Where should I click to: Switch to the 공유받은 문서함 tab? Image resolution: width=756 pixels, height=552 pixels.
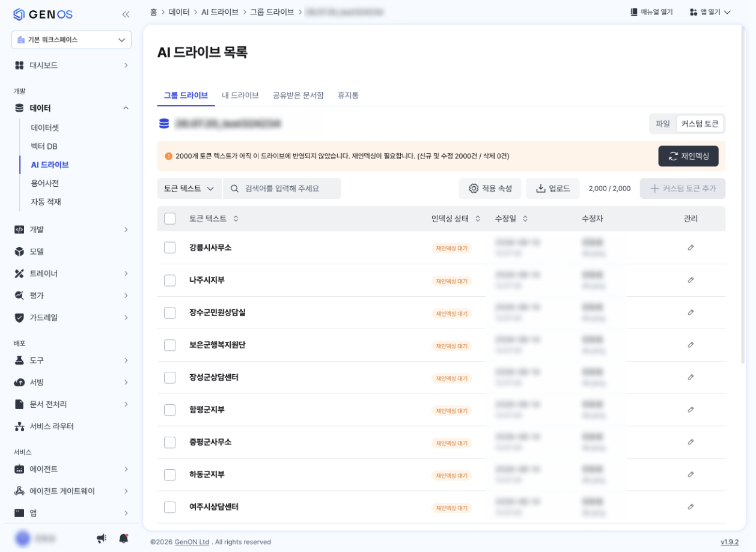tap(298, 96)
